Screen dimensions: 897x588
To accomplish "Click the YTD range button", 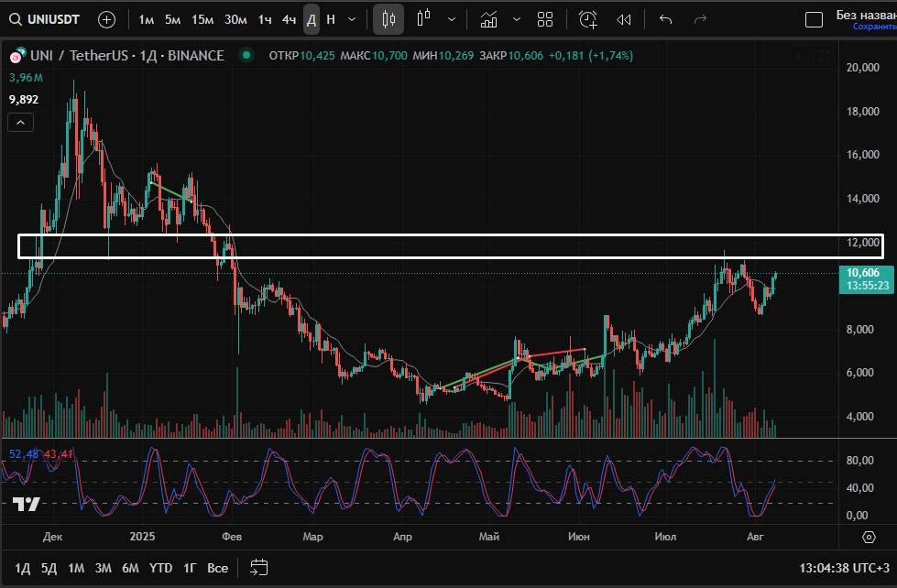I will coord(160,568).
